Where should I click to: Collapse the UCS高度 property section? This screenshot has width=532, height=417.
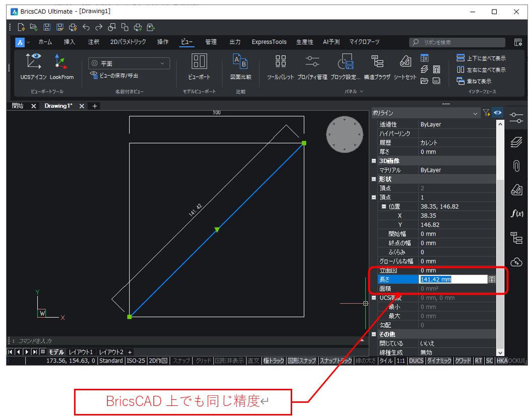(373, 298)
